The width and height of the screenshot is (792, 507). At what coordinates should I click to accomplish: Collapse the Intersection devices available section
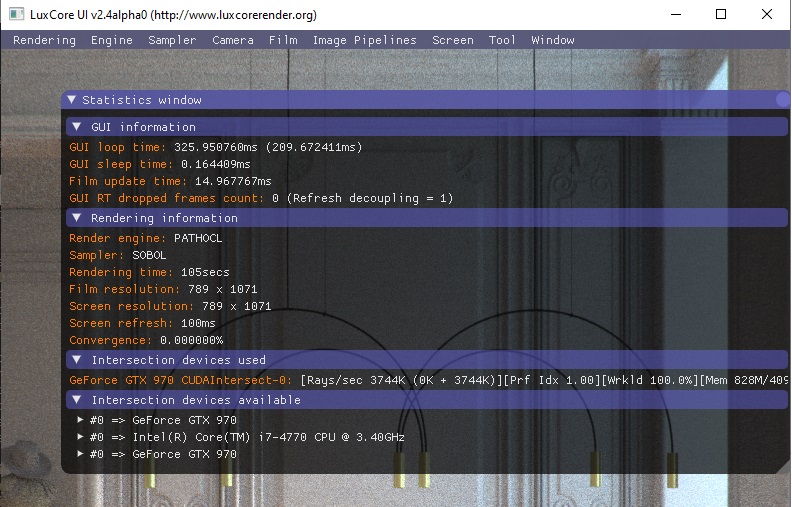(77, 400)
